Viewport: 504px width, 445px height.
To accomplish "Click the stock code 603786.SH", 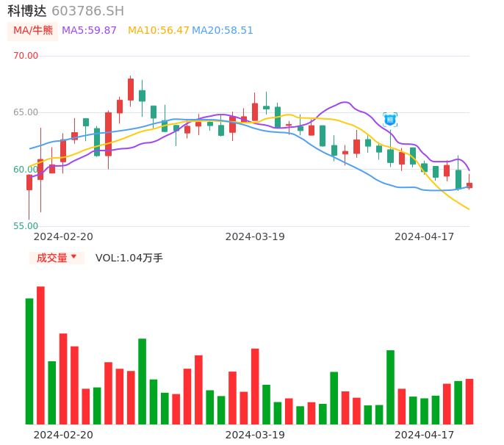I will 88,11.
